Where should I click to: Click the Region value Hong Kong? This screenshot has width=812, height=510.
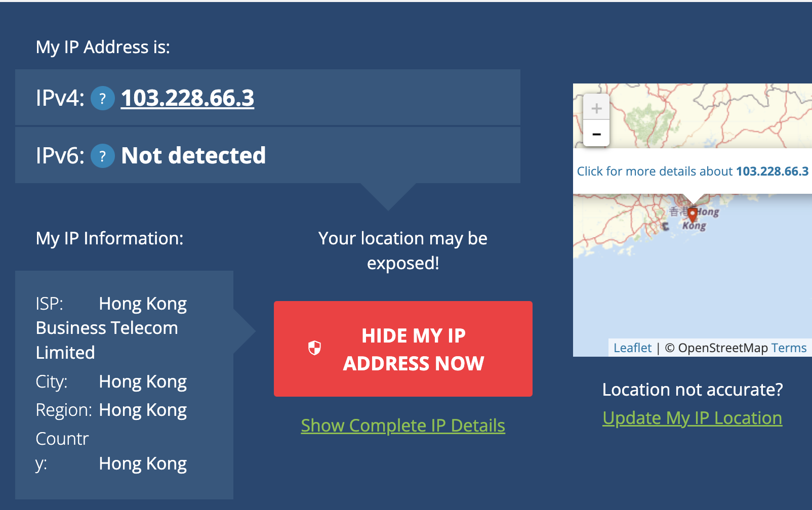(143, 410)
